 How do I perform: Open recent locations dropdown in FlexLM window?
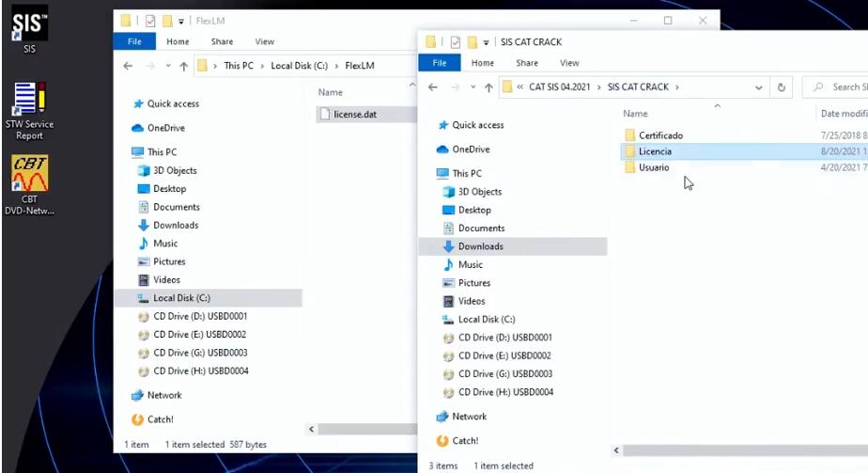coord(168,66)
